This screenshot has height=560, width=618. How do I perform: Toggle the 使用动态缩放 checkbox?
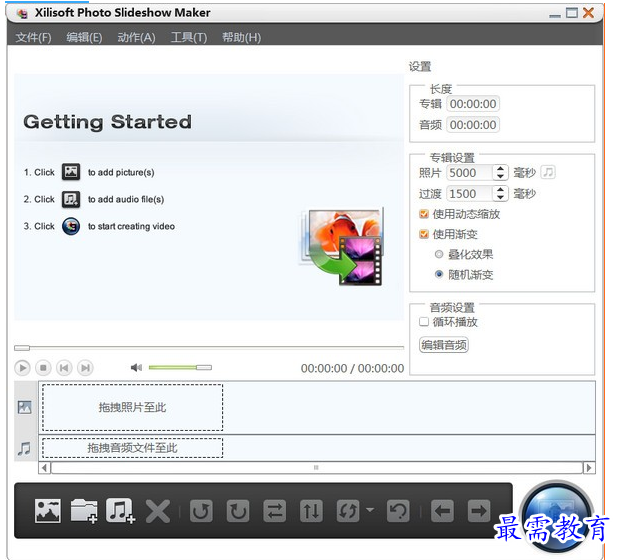click(x=424, y=214)
